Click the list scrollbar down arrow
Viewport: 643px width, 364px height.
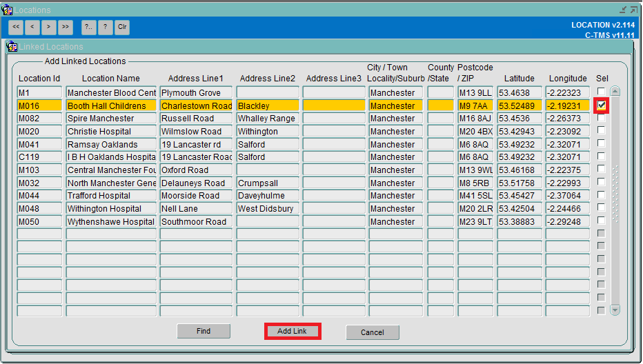(615, 310)
